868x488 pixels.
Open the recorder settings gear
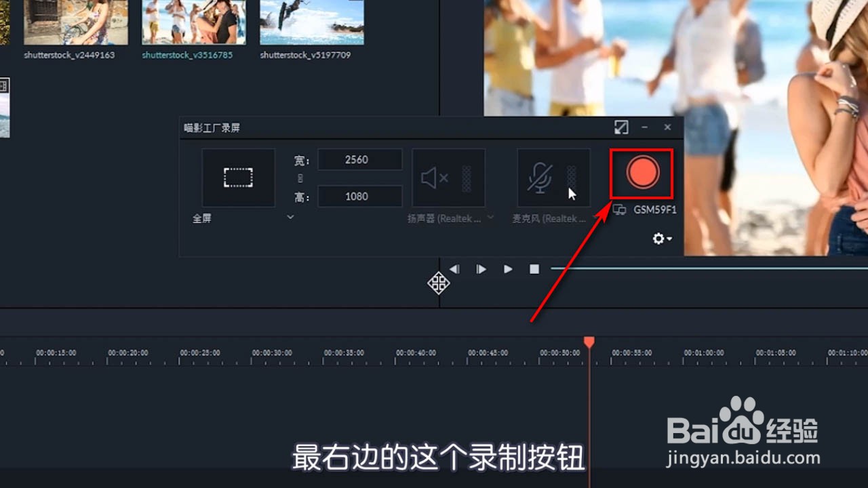point(657,239)
